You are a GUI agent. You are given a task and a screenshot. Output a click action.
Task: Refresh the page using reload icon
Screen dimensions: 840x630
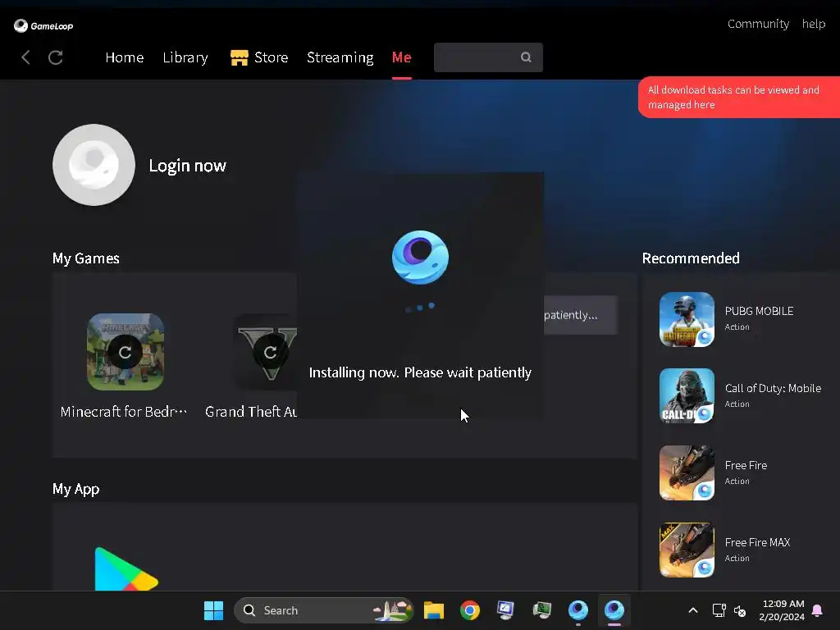pyautogui.click(x=56, y=57)
